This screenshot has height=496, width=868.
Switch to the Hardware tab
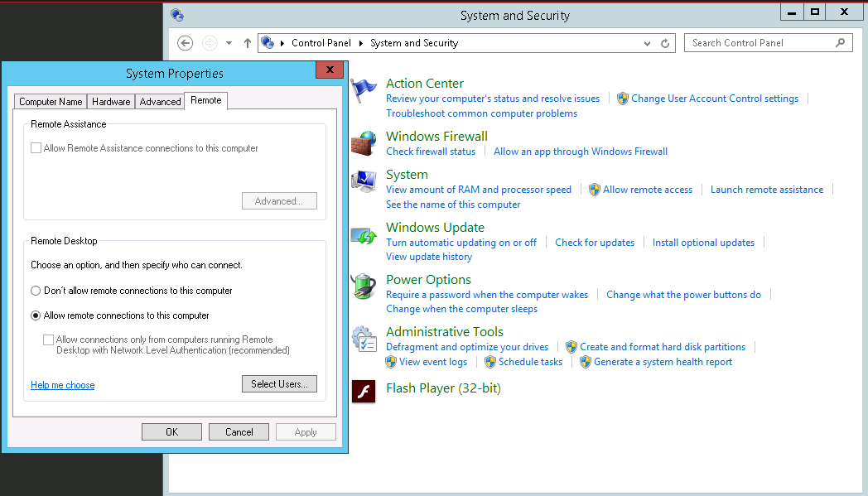[x=111, y=102]
